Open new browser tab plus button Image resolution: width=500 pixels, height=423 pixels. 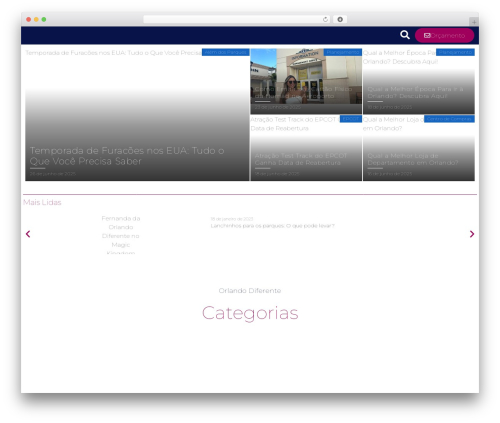pyautogui.click(x=474, y=22)
